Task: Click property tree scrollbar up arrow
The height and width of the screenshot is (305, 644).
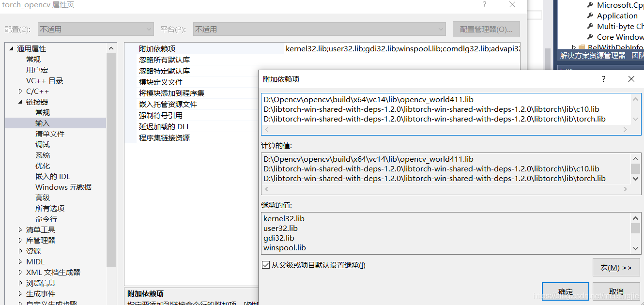Action: click(x=111, y=48)
